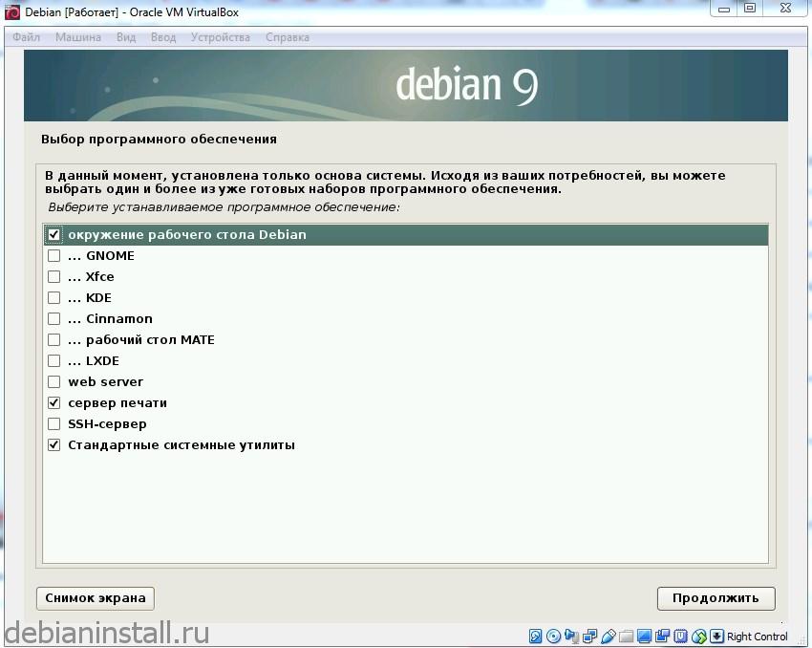Open the hard disk activity status icon

coord(535,637)
